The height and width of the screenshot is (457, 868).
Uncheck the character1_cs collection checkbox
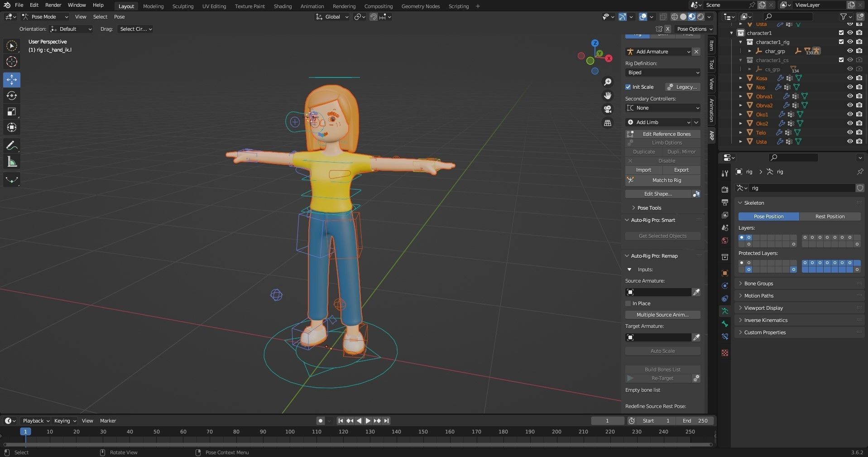click(841, 60)
